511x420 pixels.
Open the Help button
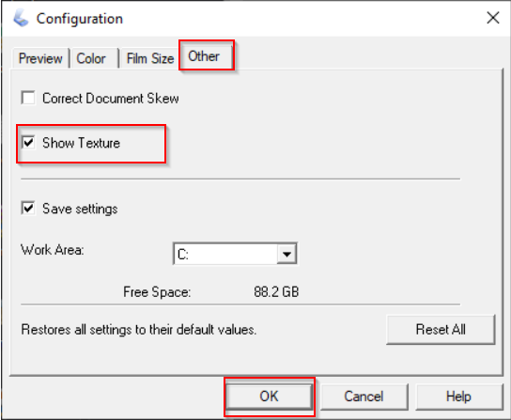tap(458, 397)
